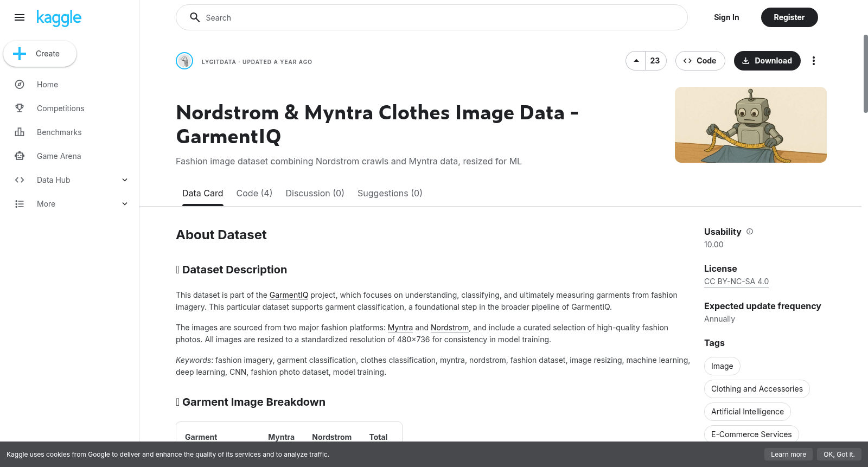Viewport: 868px width, 467px height.
Task: Follow the Nordstrom link in the description
Action: 450,328
